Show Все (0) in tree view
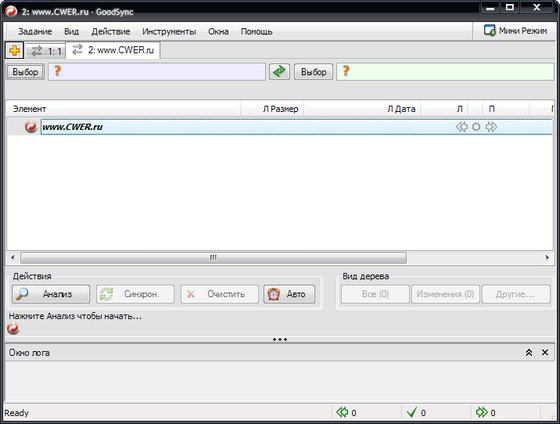 coord(375,294)
